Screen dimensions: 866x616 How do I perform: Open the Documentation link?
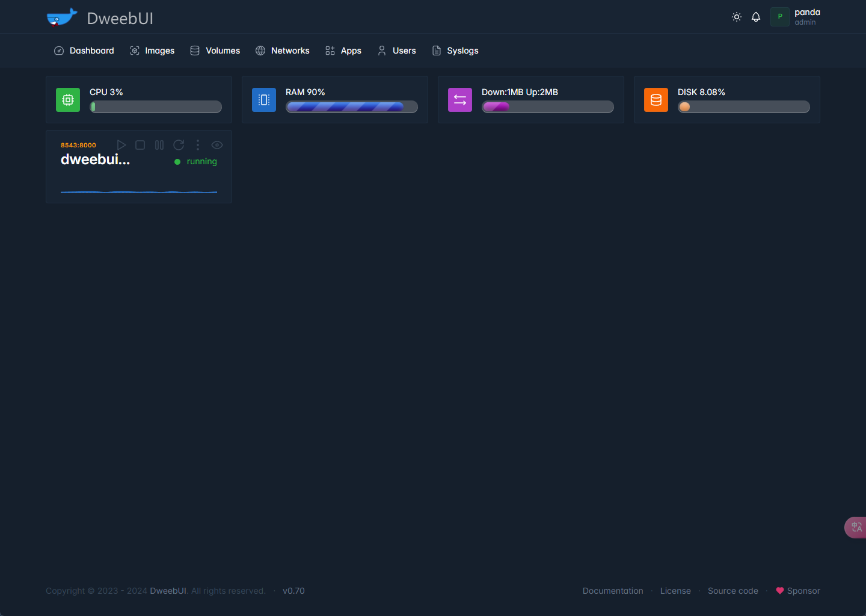[613, 591]
